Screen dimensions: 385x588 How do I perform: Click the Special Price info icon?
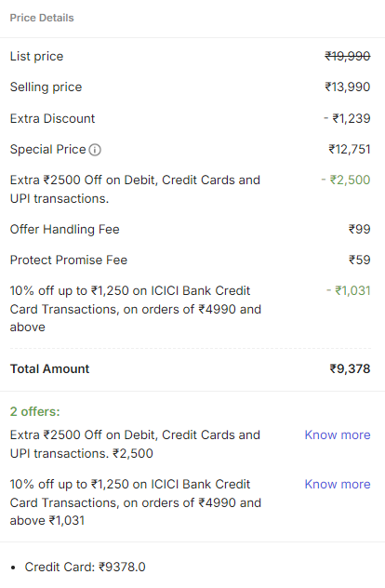click(95, 150)
